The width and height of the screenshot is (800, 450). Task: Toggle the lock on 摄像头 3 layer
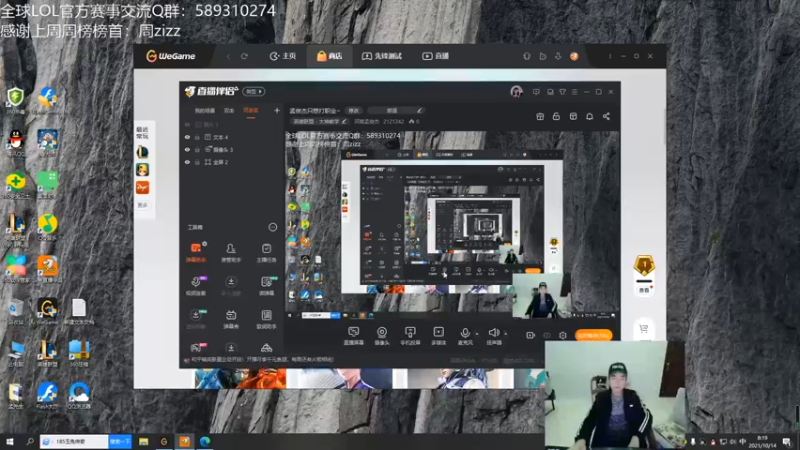(x=197, y=149)
